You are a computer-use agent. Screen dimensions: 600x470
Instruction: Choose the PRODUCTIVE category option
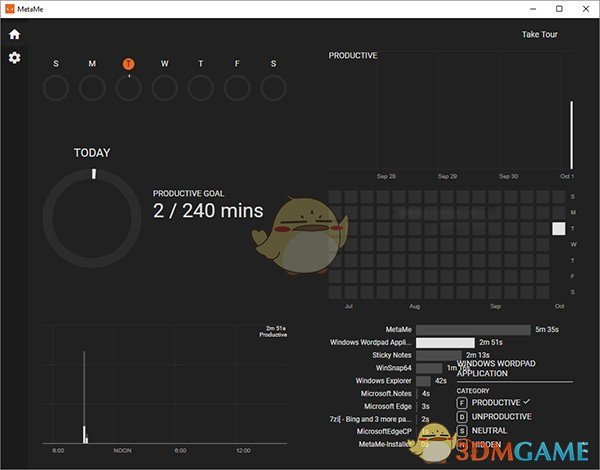click(494, 403)
